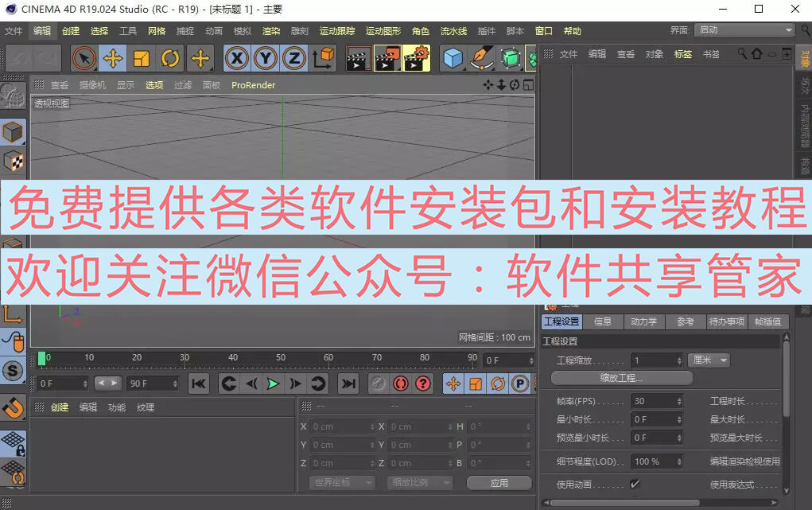The width and height of the screenshot is (812, 510).
Task: Open the 运动图形 menu
Action: (383, 31)
